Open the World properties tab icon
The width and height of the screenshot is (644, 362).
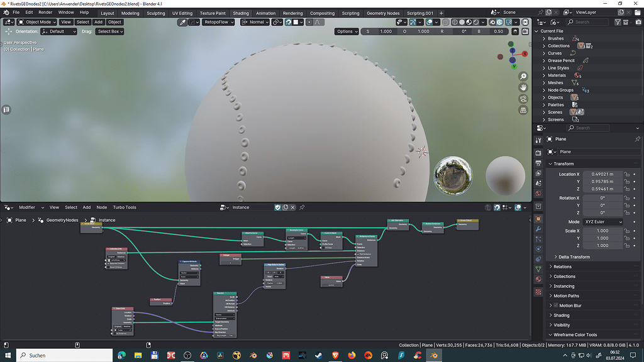[x=538, y=194]
